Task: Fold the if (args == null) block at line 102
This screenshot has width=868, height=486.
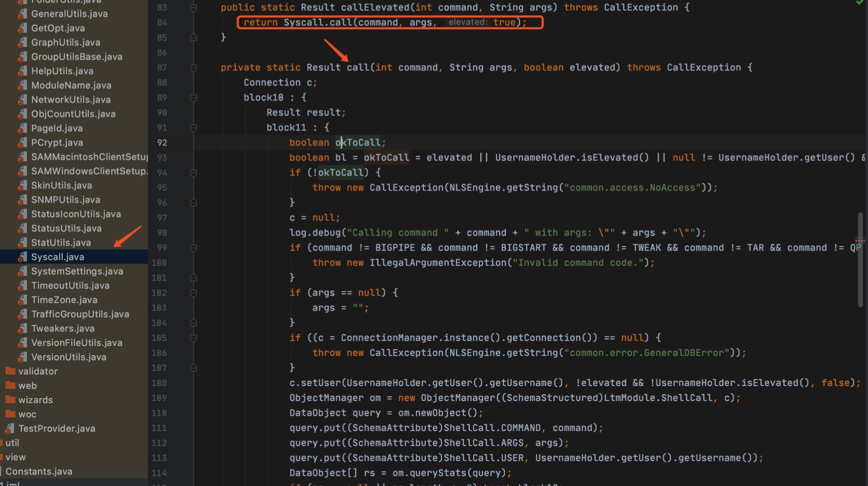Action: [x=193, y=293]
